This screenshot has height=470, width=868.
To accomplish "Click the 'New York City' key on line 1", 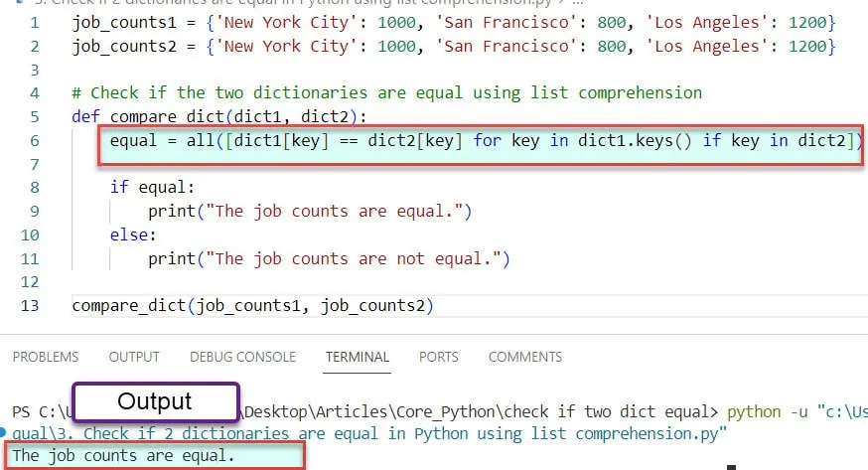I will click(x=287, y=23).
